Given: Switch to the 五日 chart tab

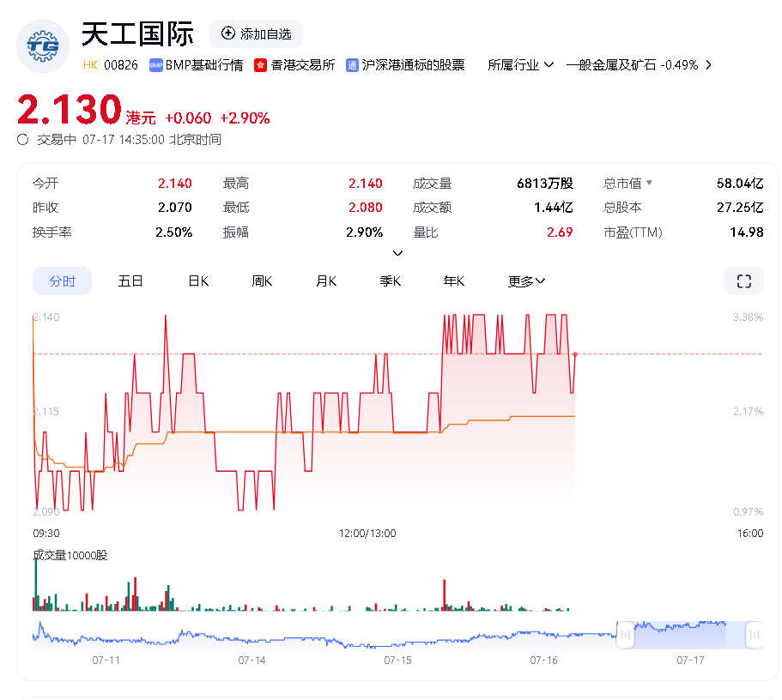Looking at the screenshot, I should (130, 281).
